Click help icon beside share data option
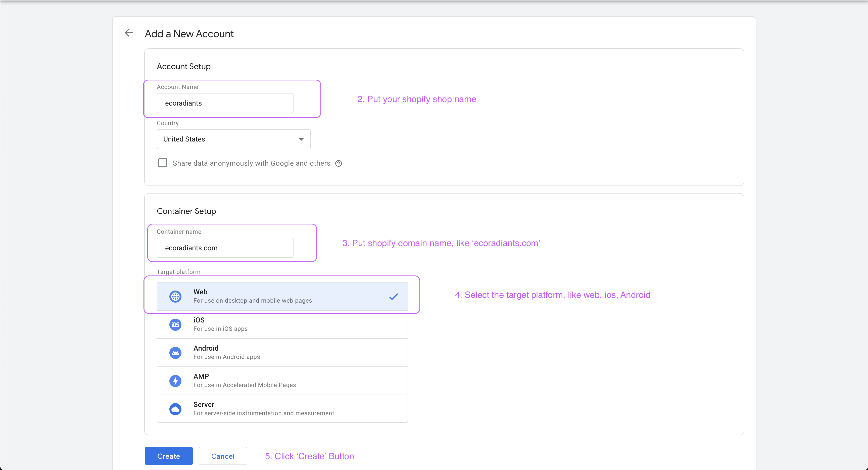Screen dimensions: 868x470 coord(339,163)
